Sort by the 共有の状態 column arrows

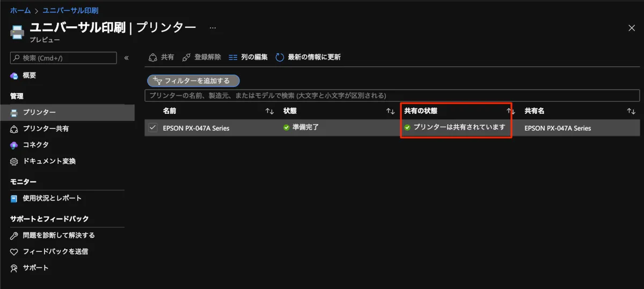tap(511, 111)
